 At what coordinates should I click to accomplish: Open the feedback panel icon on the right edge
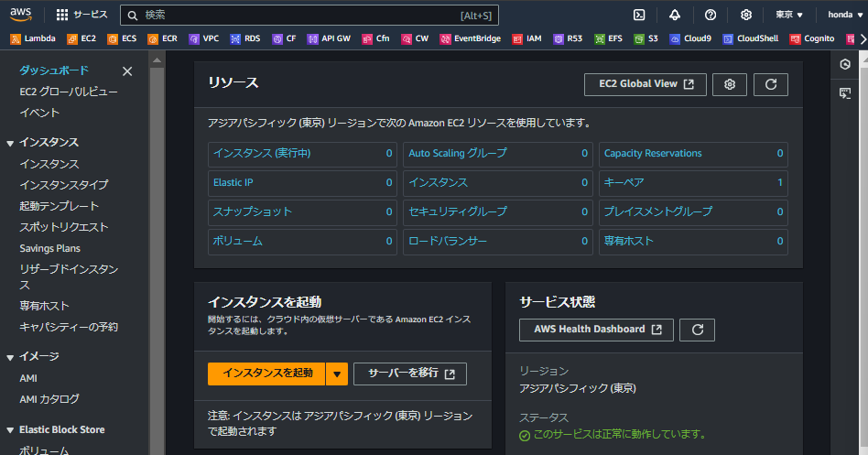pyautogui.click(x=845, y=93)
